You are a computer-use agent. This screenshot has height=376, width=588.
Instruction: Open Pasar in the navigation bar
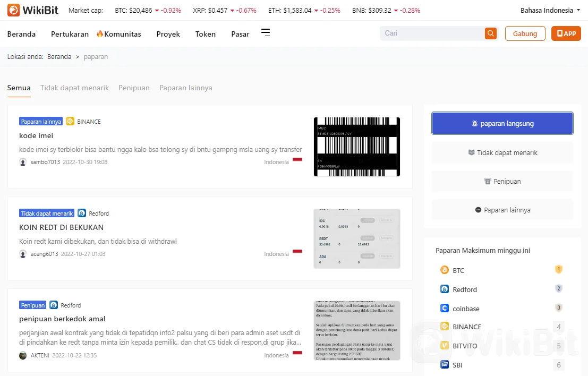(240, 34)
